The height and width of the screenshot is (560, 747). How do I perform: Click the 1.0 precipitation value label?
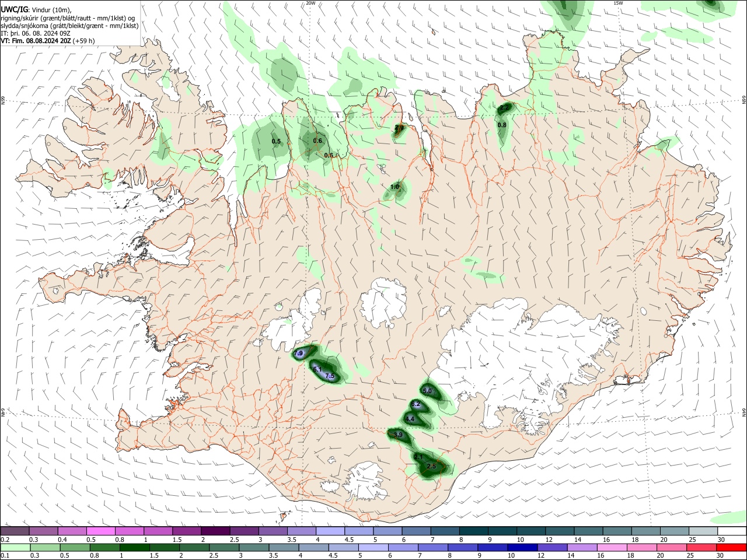pos(395,187)
